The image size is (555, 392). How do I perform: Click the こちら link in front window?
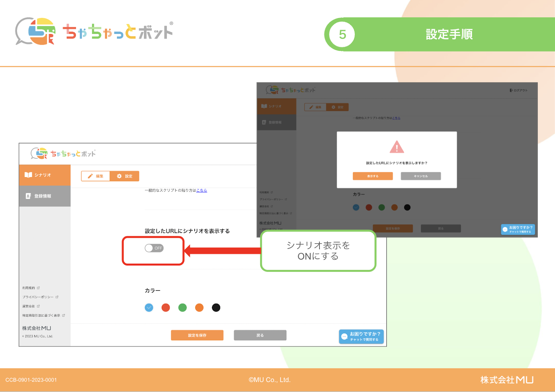(202, 190)
